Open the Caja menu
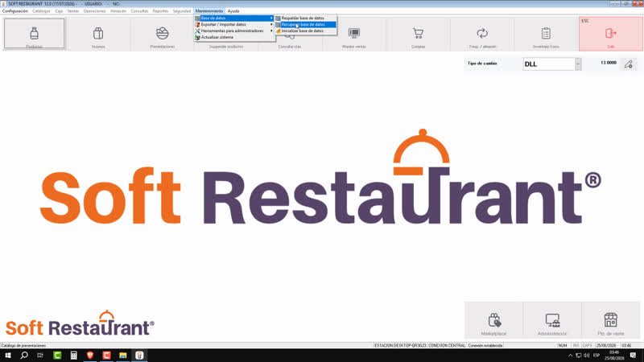The image size is (644, 362). [x=59, y=11]
